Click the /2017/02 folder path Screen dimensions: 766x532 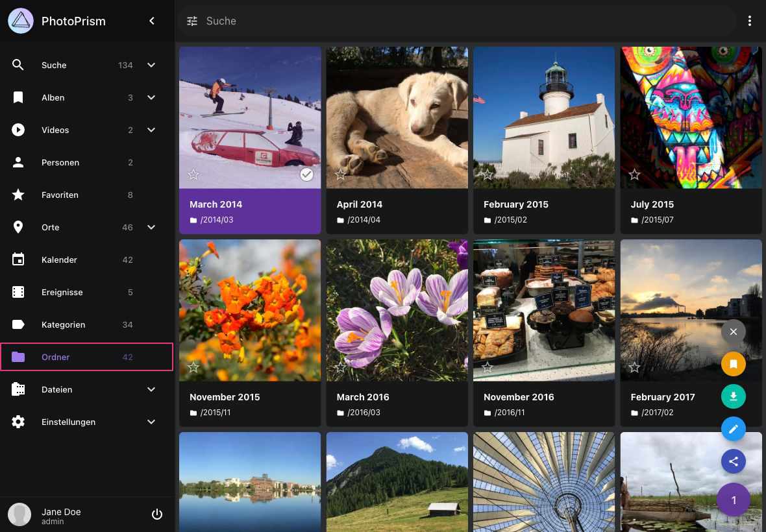click(x=658, y=413)
